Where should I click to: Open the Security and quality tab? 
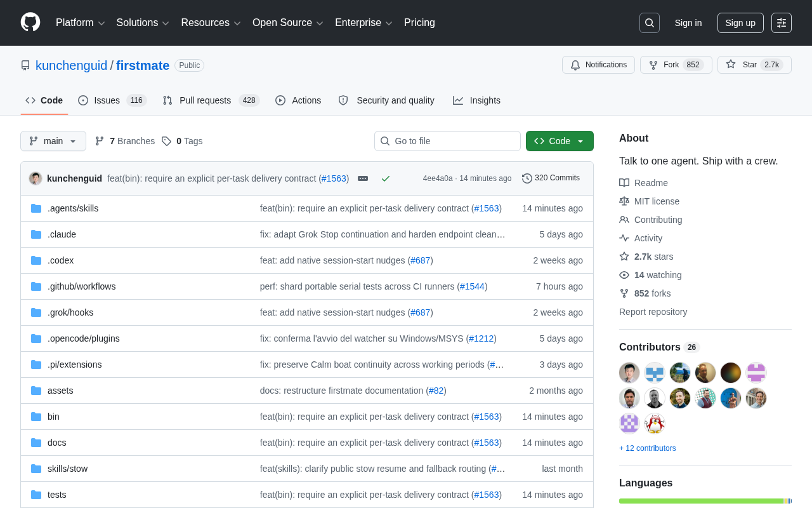click(386, 100)
